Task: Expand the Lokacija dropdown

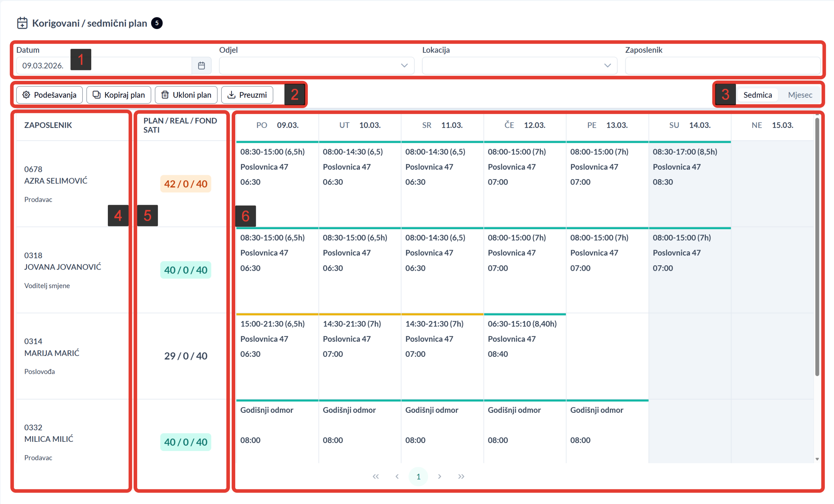Action: 519,66
